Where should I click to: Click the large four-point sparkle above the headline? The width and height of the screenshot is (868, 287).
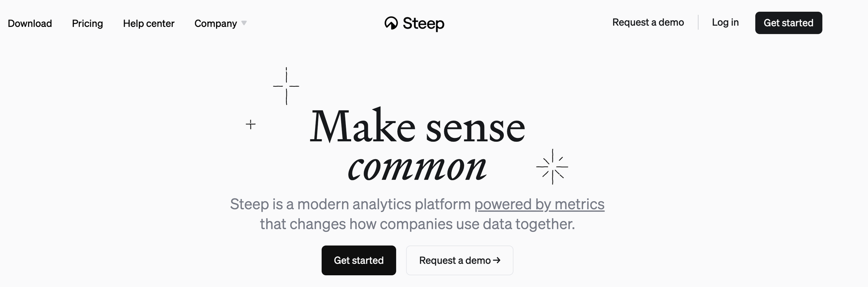click(x=286, y=86)
